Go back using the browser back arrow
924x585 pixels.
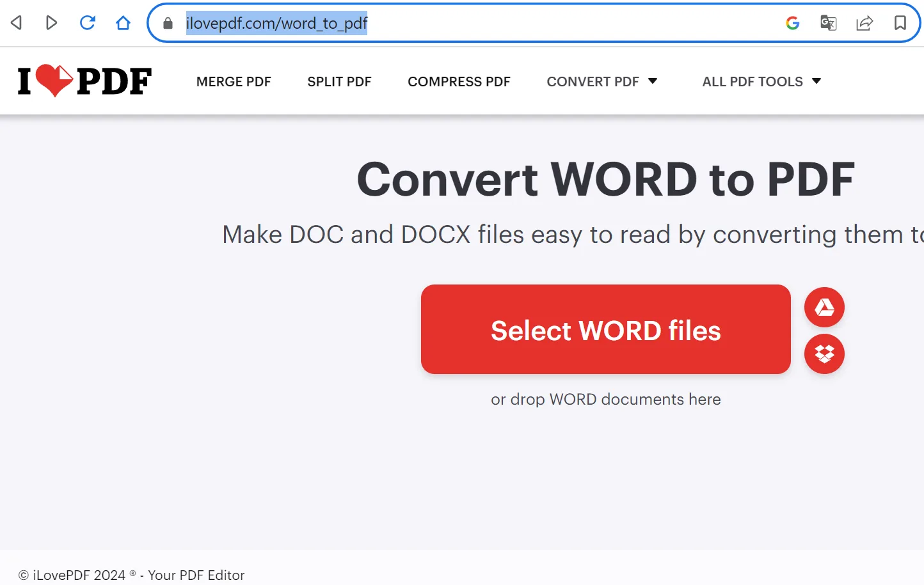tap(17, 23)
